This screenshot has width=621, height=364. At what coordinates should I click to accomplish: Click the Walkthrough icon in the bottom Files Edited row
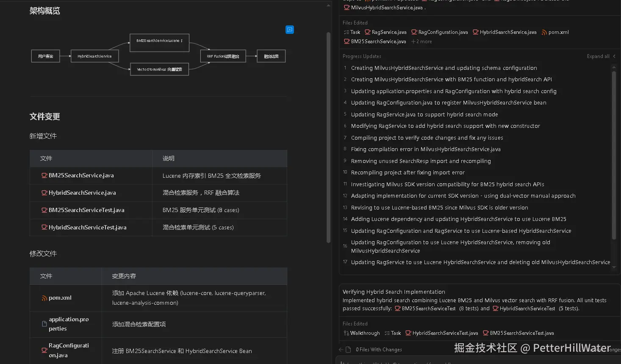pyautogui.click(x=346, y=333)
